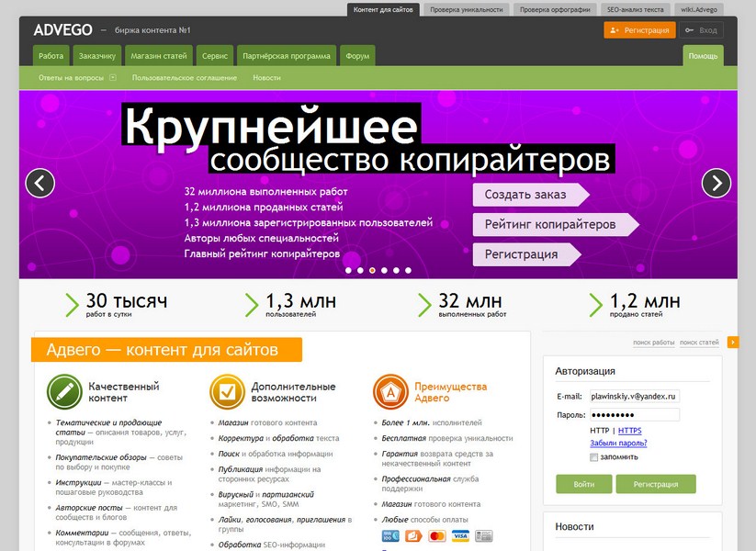Open the Магазин статей menu tab

coord(159,55)
